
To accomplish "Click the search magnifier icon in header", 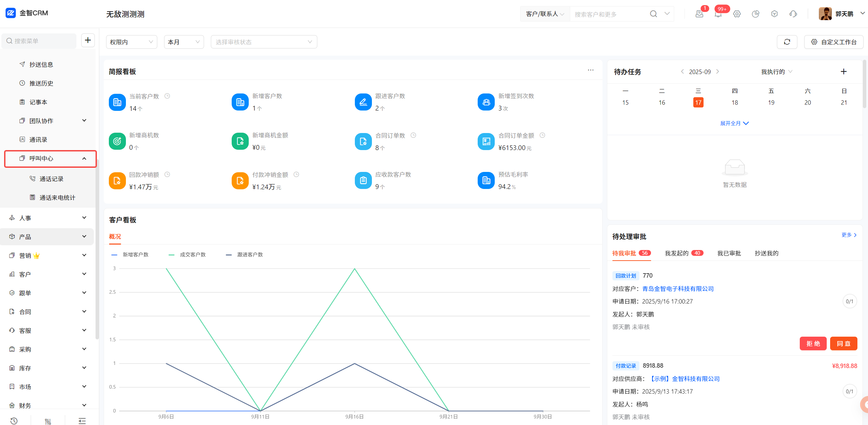I will click(653, 14).
